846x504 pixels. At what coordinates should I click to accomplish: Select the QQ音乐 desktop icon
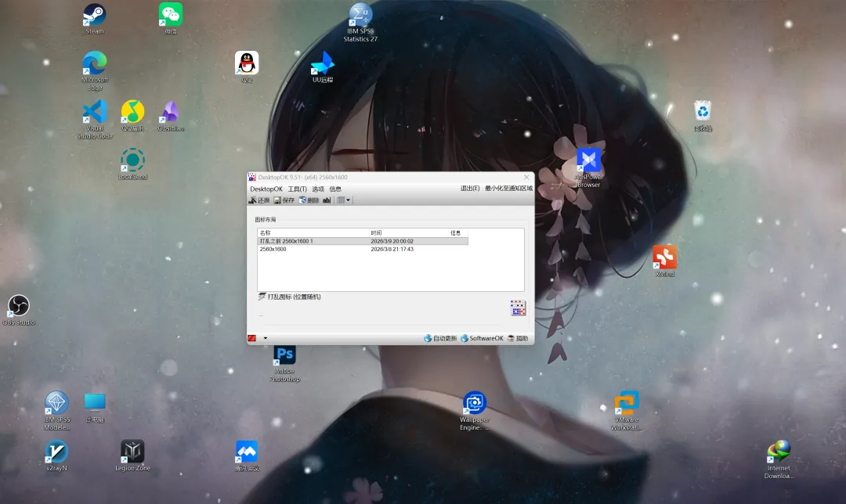click(x=132, y=116)
